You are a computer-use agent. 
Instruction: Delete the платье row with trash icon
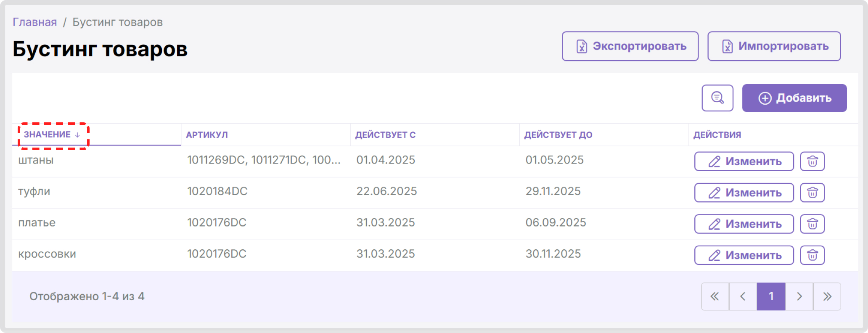(812, 224)
